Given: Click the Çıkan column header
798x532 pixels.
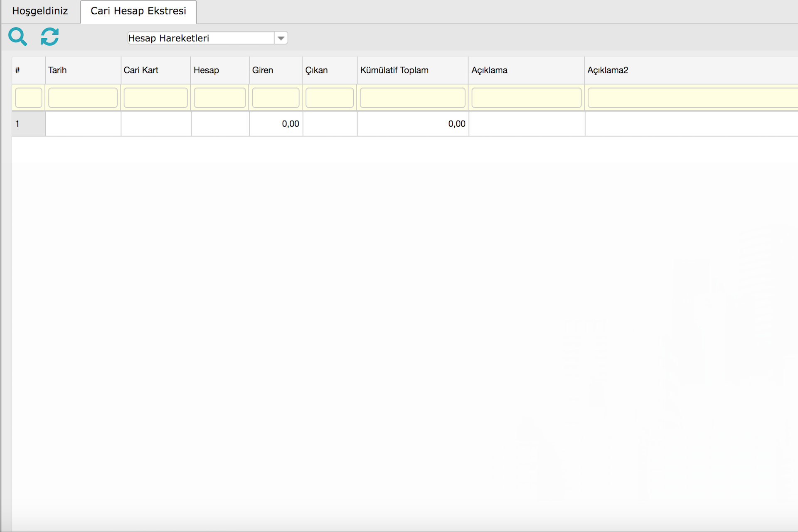Looking at the screenshot, I should [329, 70].
